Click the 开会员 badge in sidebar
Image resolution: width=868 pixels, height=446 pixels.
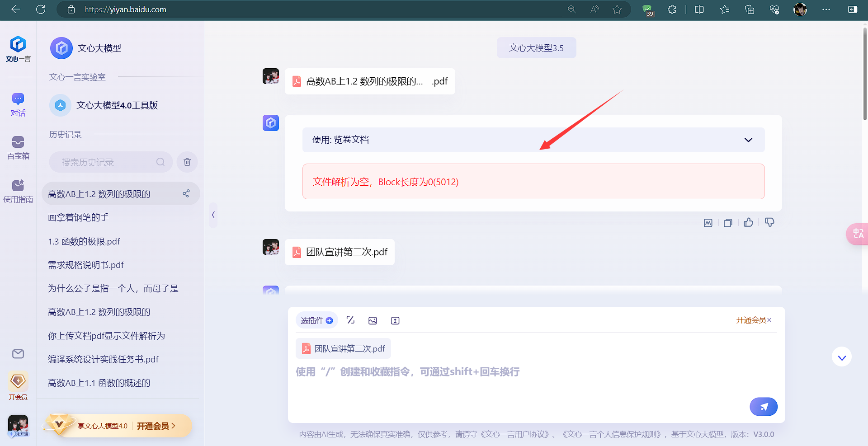click(18, 385)
